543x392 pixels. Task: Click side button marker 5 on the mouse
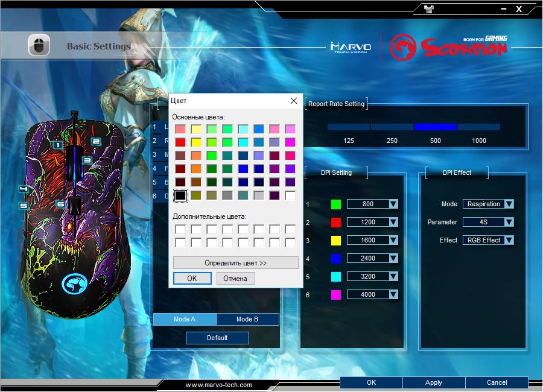(x=24, y=206)
